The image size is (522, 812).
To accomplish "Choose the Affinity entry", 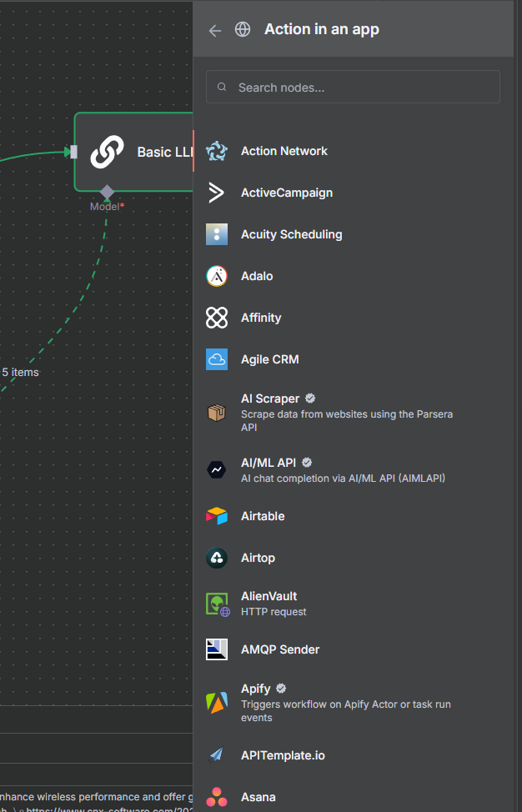I will pyautogui.click(x=353, y=318).
